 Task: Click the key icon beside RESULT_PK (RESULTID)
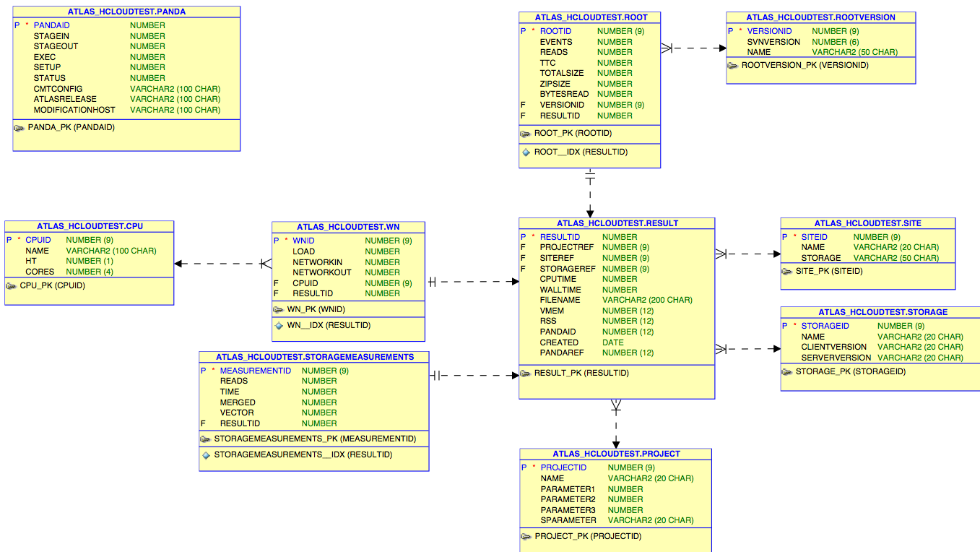coord(526,374)
